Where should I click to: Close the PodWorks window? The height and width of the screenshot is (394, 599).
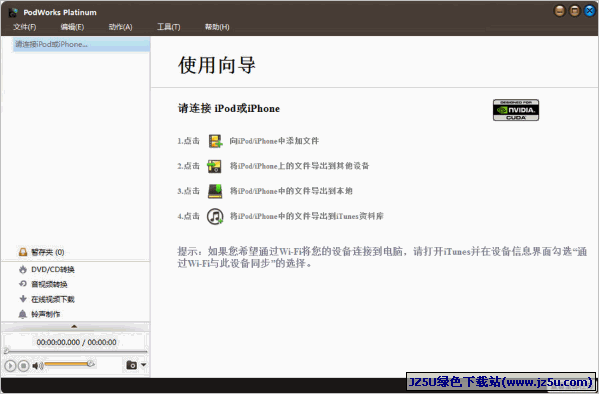pyautogui.click(x=589, y=11)
